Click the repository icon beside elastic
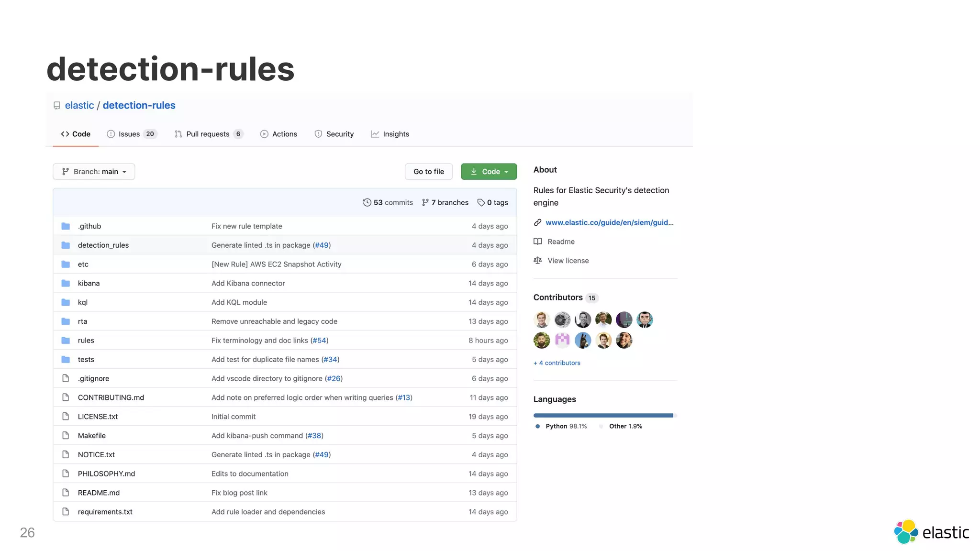Image resolution: width=980 pixels, height=551 pixels. coord(57,106)
